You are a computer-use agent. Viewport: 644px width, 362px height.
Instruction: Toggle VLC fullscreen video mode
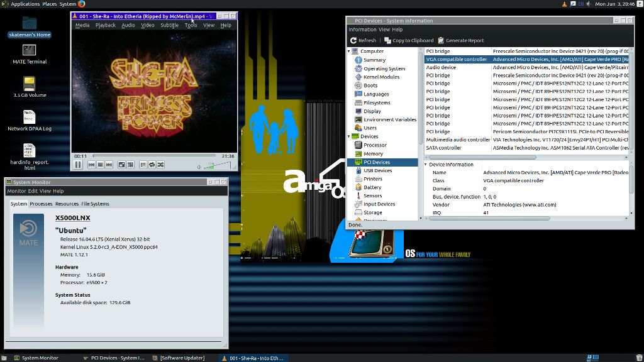(121, 165)
